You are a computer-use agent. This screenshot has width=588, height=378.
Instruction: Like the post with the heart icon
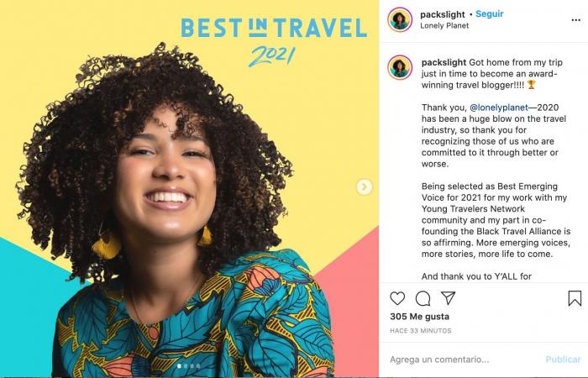coord(397,298)
